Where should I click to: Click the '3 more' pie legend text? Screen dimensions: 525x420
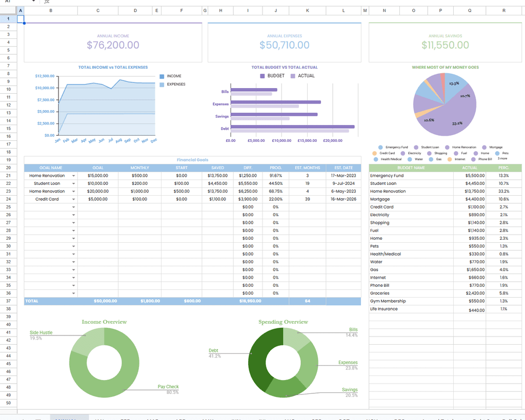pyautogui.click(x=502, y=158)
